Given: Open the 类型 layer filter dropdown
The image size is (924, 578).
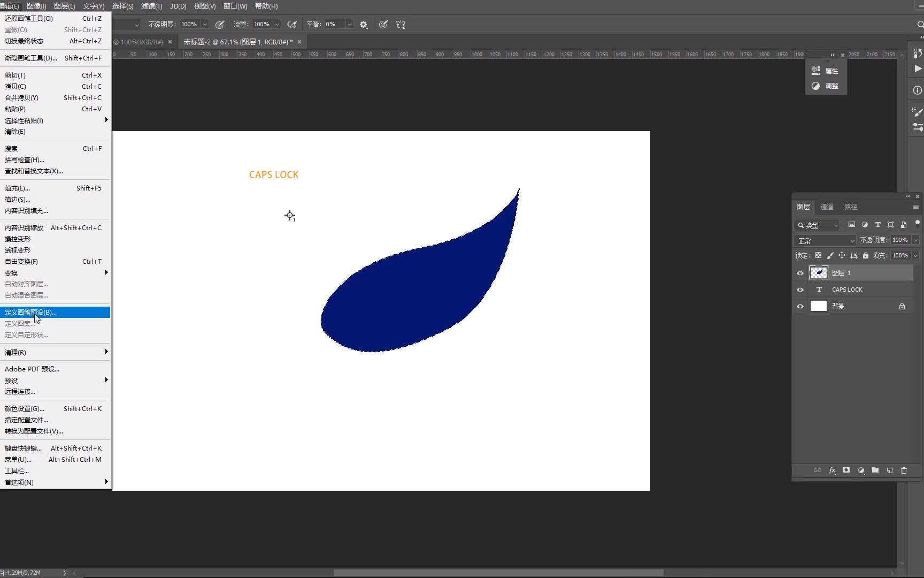Looking at the screenshot, I should tap(817, 225).
